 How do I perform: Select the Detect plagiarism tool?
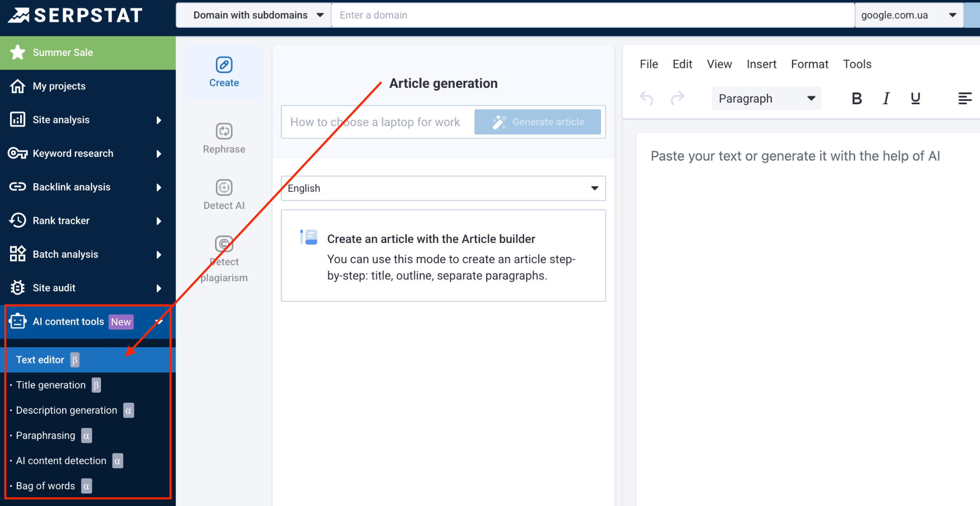tap(223, 256)
